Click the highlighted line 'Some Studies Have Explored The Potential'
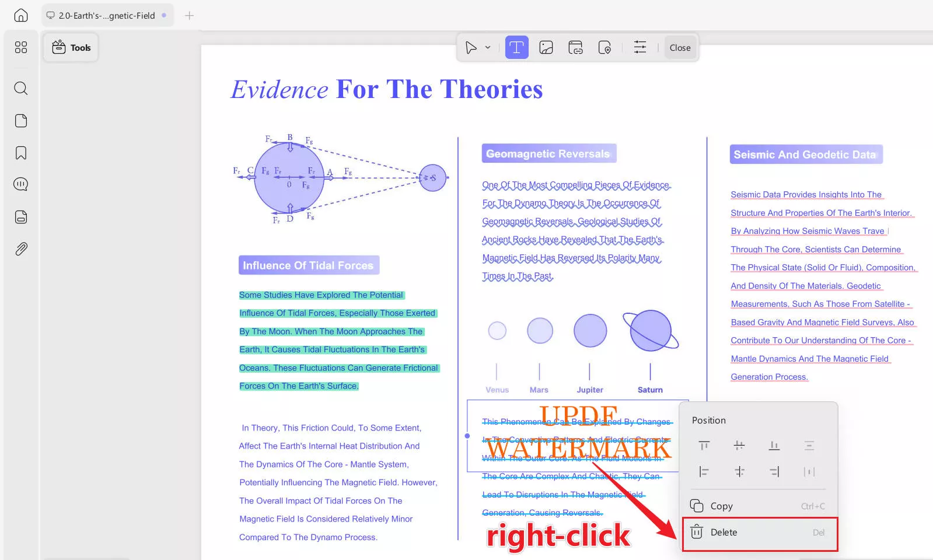Viewport: 933px width, 560px height. coord(322,295)
